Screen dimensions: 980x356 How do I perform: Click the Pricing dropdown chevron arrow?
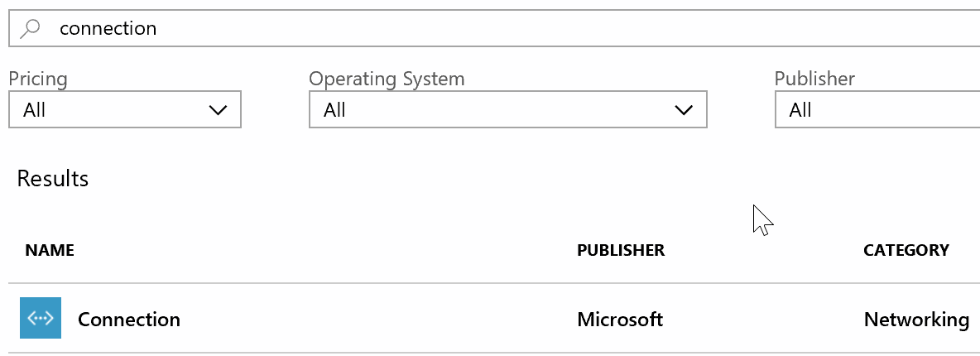[x=219, y=110]
